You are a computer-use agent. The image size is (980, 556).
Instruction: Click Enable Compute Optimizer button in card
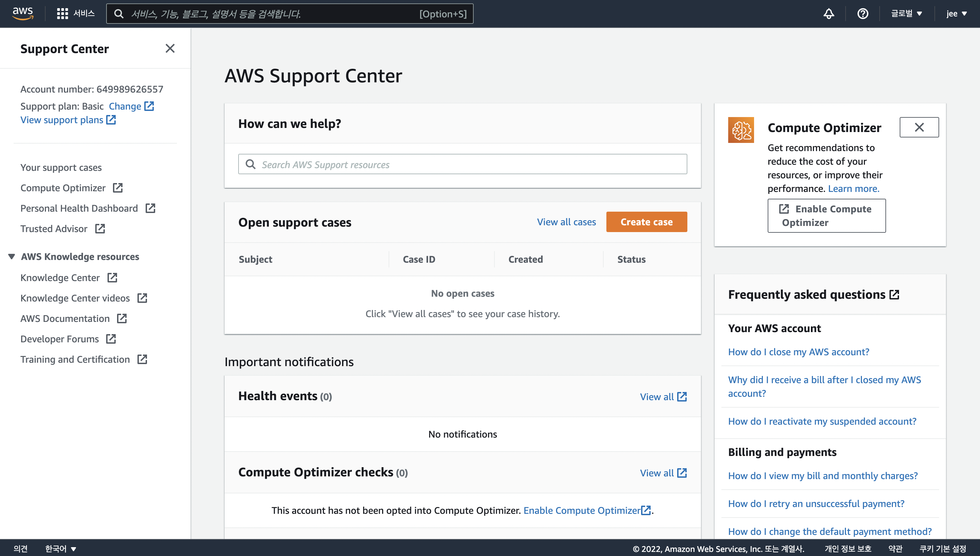[827, 216]
